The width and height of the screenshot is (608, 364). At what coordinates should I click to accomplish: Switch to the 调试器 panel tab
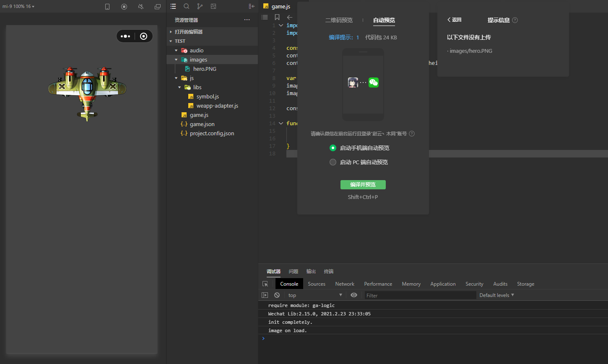click(274, 271)
